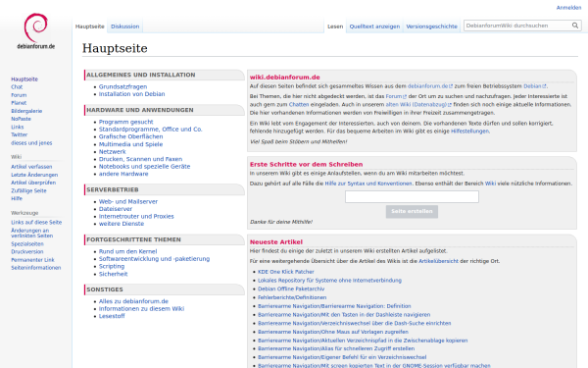
Task: Open the Spezialseiten link
Action: [x=27, y=244]
